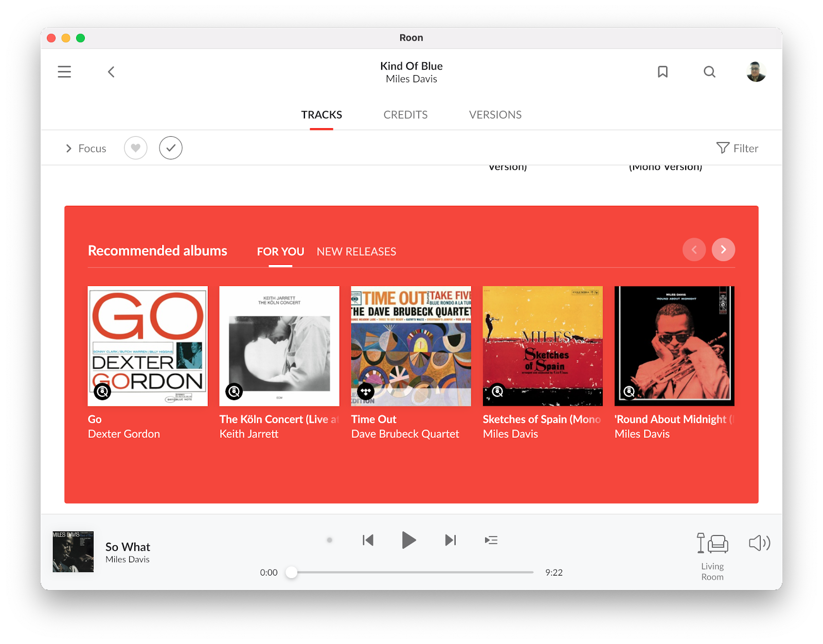This screenshot has height=644, width=823.
Task: Show next recommended albums
Action: point(723,249)
